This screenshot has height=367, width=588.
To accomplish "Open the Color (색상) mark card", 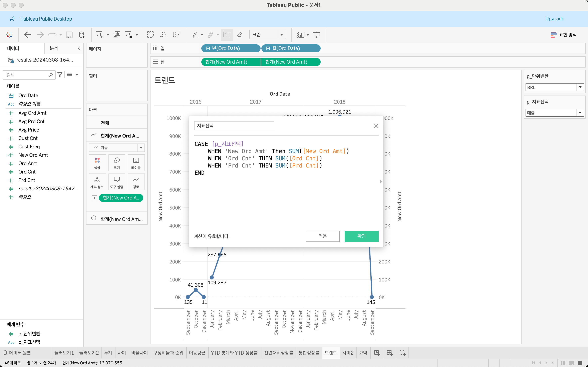I will point(97,163).
